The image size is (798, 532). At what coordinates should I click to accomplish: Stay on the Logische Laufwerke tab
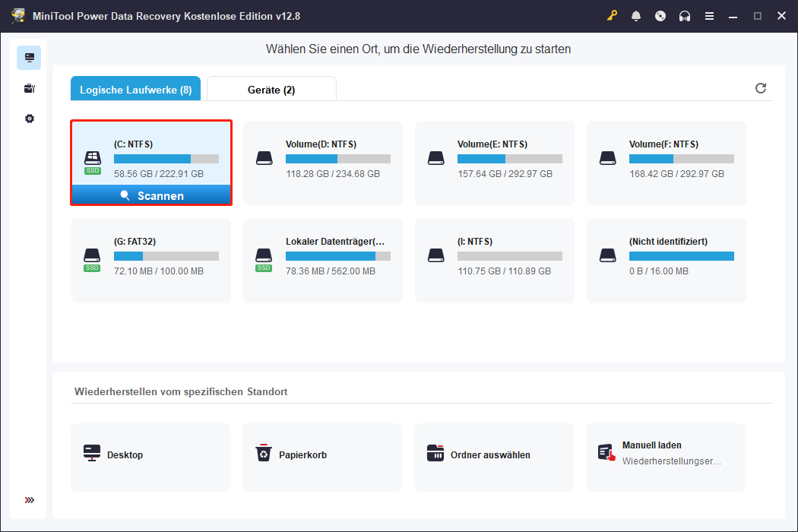[135, 88]
